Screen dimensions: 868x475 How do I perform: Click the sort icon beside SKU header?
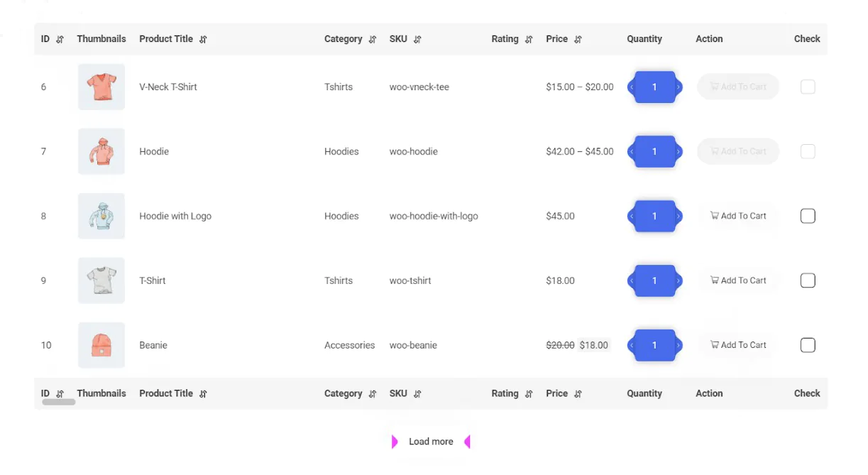[x=417, y=39]
